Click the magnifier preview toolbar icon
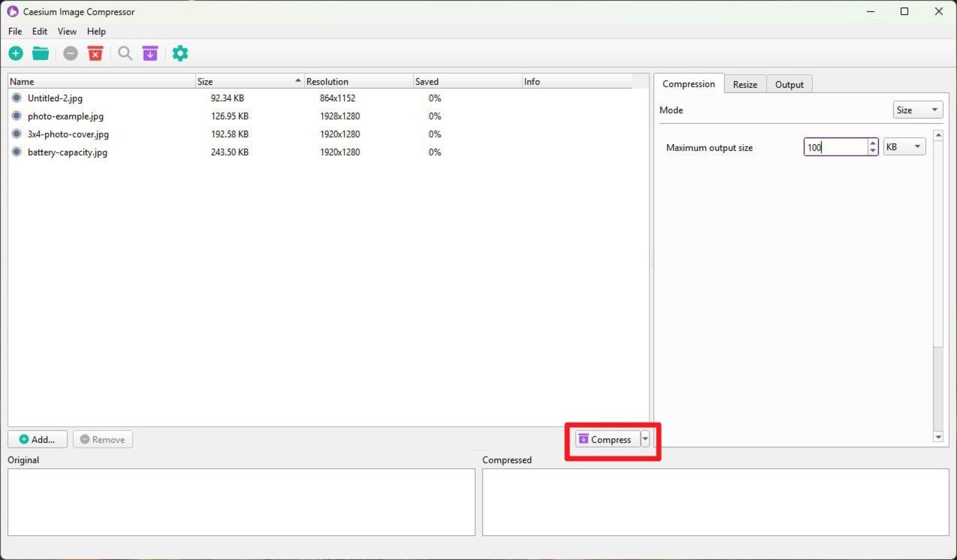The height and width of the screenshot is (560, 957). point(125,53)
